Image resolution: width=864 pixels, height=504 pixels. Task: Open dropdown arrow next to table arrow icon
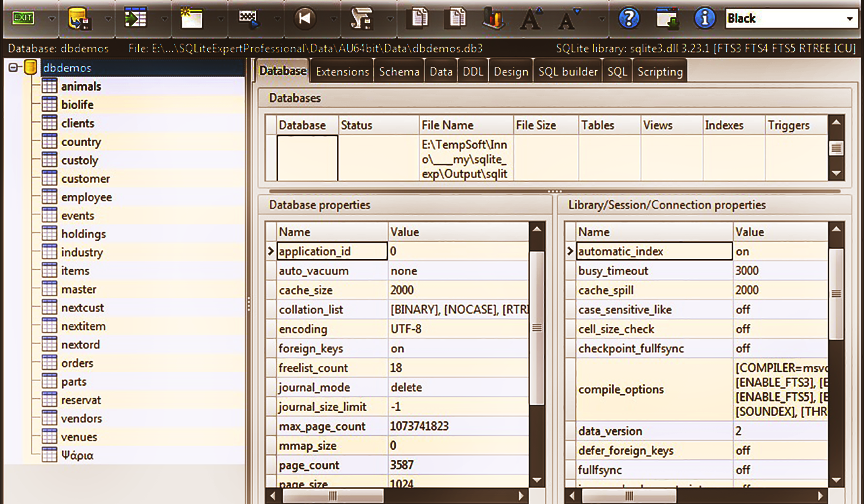(x=164, y=19)
